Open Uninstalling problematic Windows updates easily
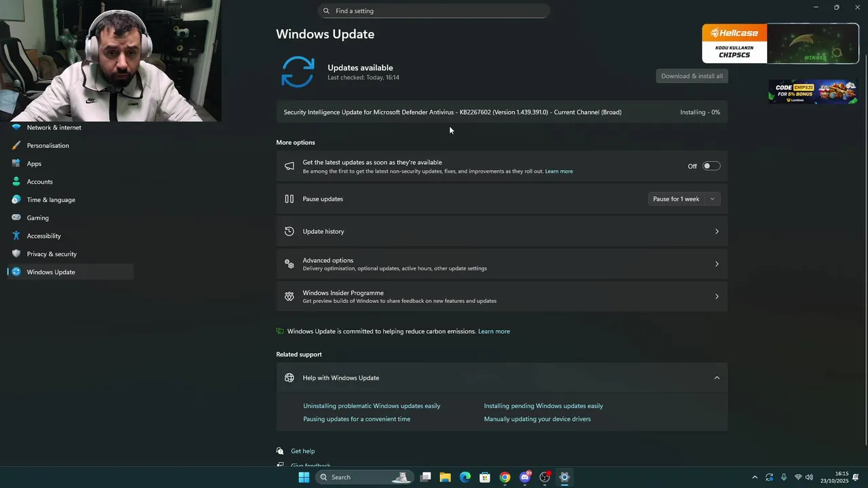Screen dimensions: 868x488 pyautogui.click(x=372, y=406)
